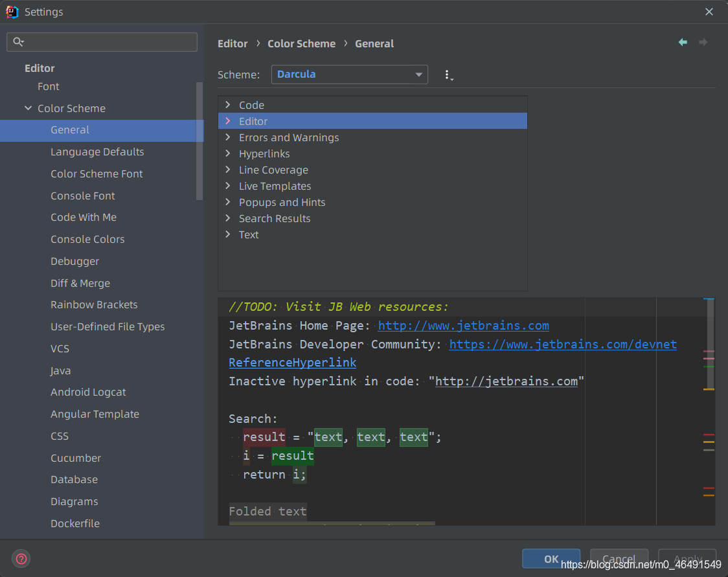Open Diagrams color settings

click(74, 501)
